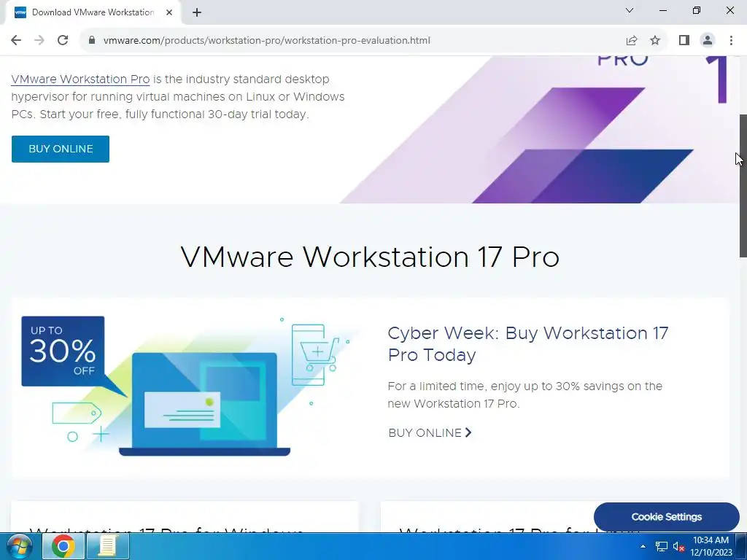Image resolution: width=747 pixels, height=560 pixels.
Task: Click the Chrome taskbar icon
Action: 63,546
